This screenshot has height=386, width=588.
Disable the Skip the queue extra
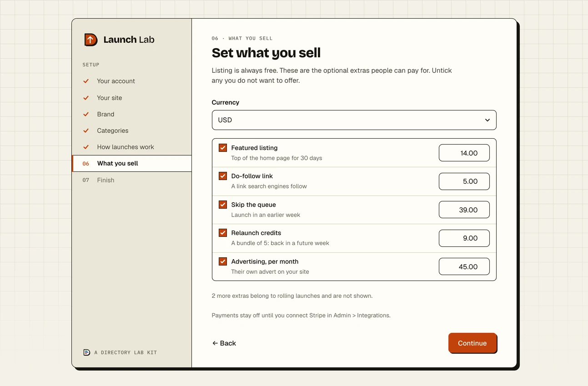(223, 205)
